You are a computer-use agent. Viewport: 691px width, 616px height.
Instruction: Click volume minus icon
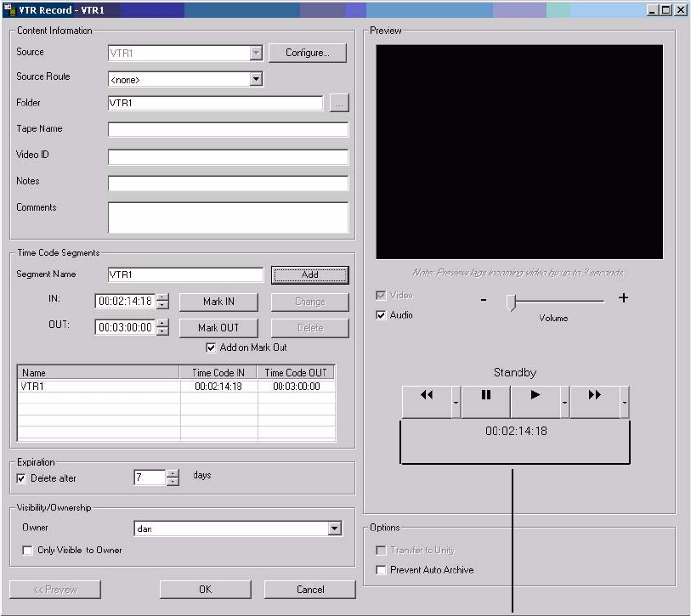coord(484,300)
